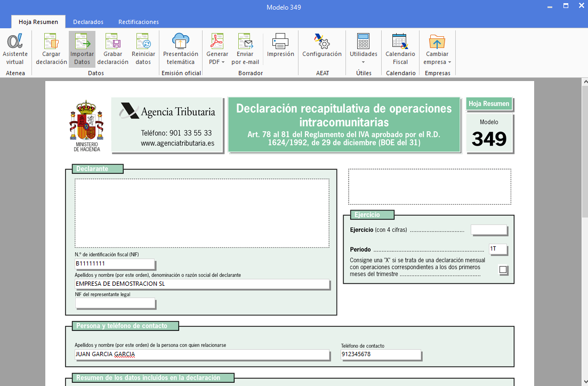Close the Modelo 349 window
This screenshot has width=588, height=386.
pyautogui.click(x=581, y=6)
